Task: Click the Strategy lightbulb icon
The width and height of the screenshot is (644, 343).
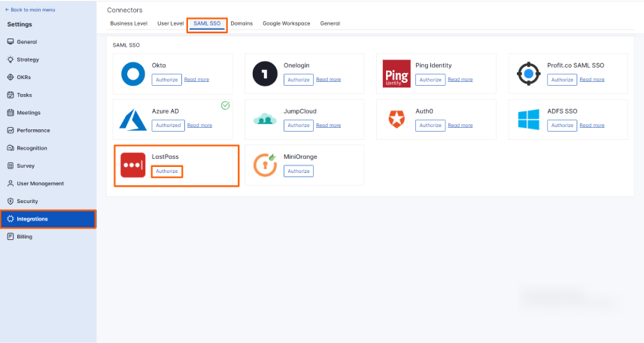Action: (x=11, y=59)
